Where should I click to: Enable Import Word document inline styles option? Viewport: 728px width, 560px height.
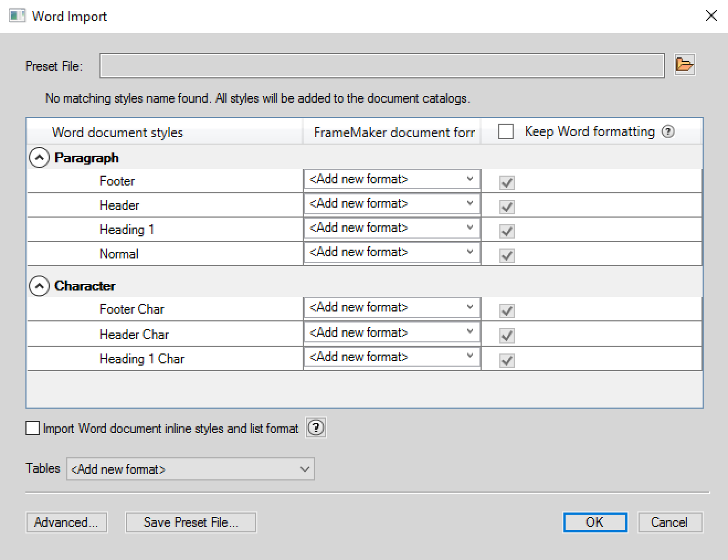coord(33,427)
